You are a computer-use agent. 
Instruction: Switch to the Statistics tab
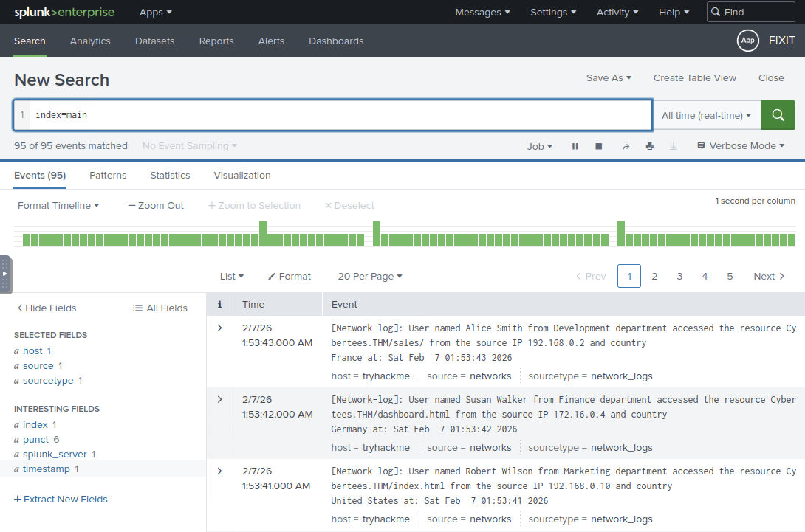pyautogui.click(x=170, y=175)
